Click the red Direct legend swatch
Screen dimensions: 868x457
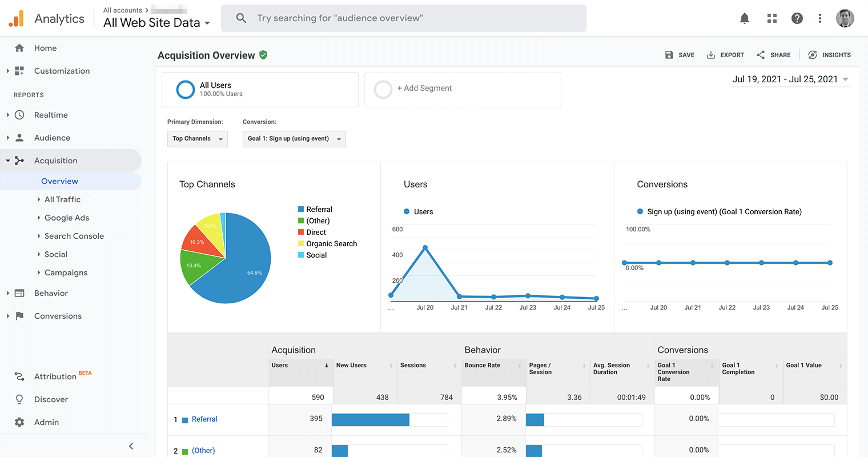[x=301, y=232]
